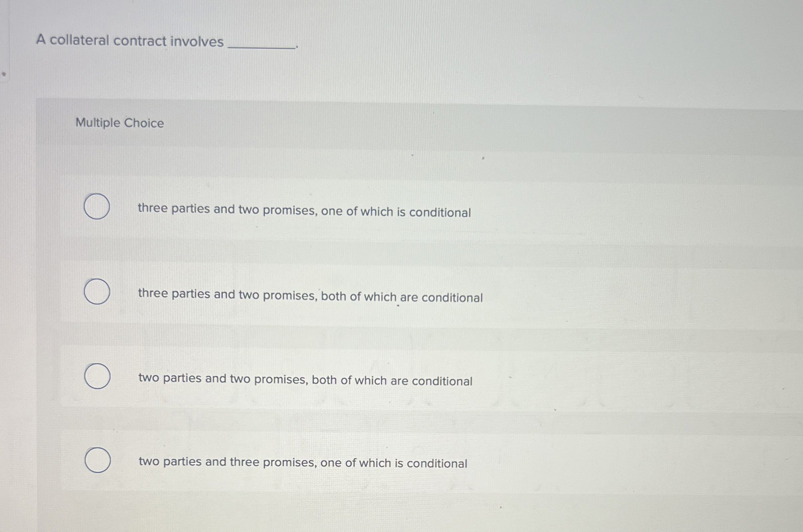Viewport: 803px width, 532px height.
Task: Click the second answer's radio circle
Action: pyautogui.click(x=97, y=292)
